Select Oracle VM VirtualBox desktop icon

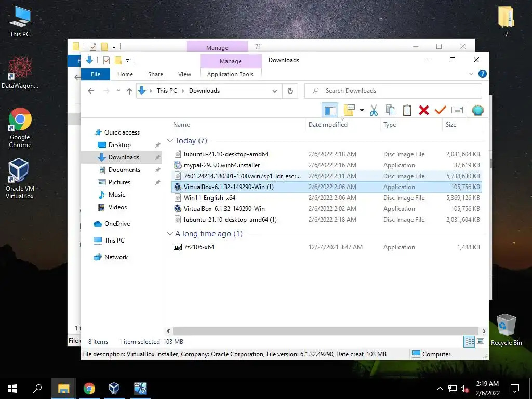(19, 179)
